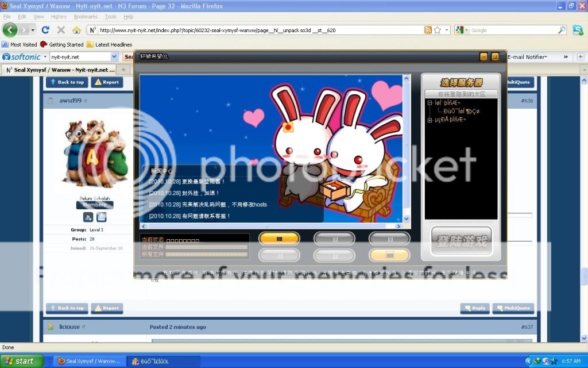The image size is (588, 368).
Task: Click the awsd99 chipmunks avatar image
Action: click(95, 154)
